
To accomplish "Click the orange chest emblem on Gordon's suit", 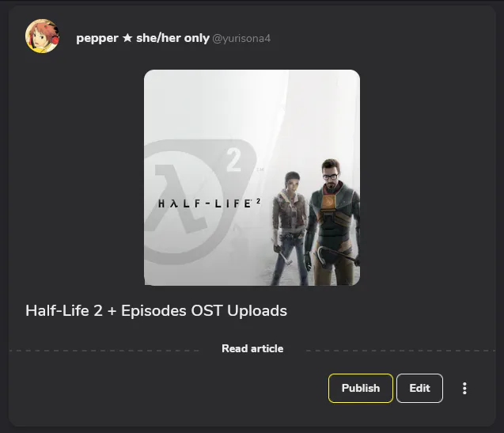I will 328,203.
